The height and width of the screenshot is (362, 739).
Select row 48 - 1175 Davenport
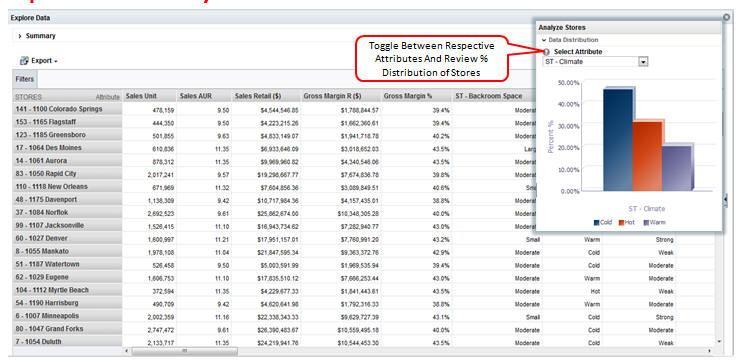coord(67,200)
